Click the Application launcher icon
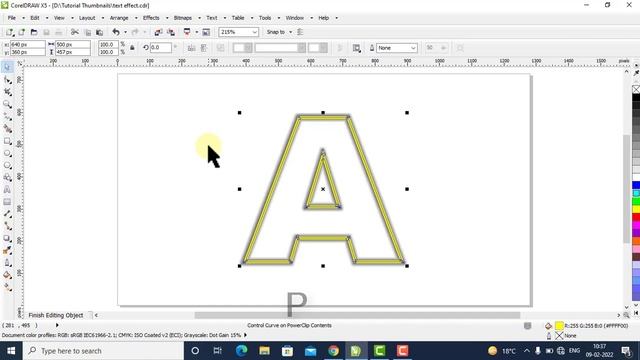Viewport: 640px width, 360px height. click(187, 32)
